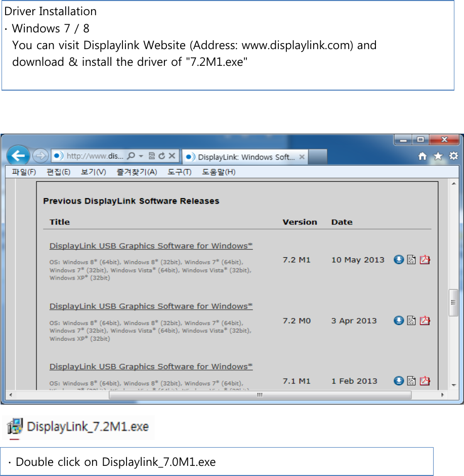464x476 pixels.
Task: Click the browser Forward arrow button
Action: (40, 156)
